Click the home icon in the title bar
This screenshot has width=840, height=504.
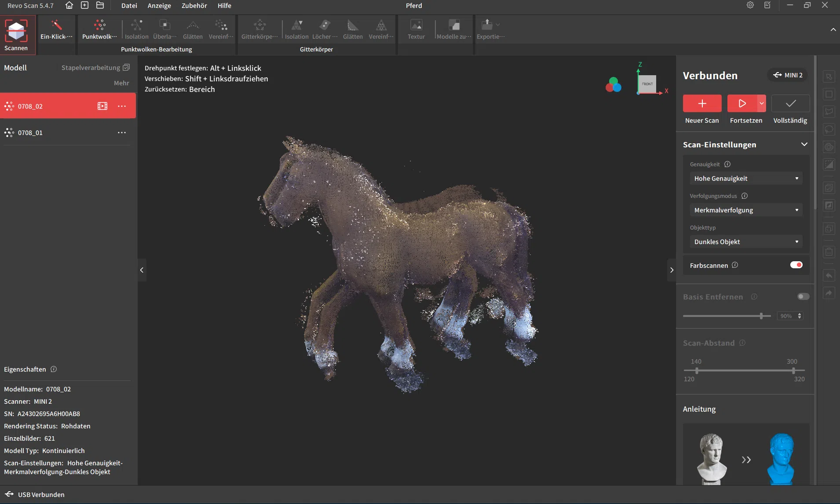tap(69, 6)
